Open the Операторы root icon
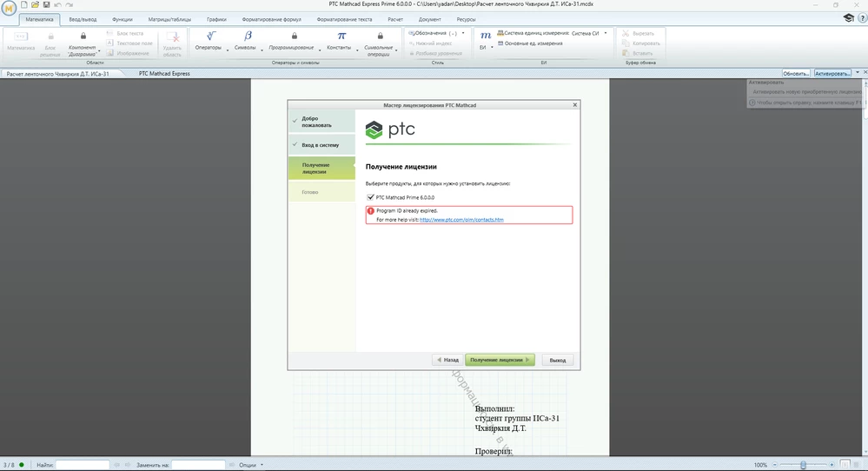868x471 pixels. (211, 36)
